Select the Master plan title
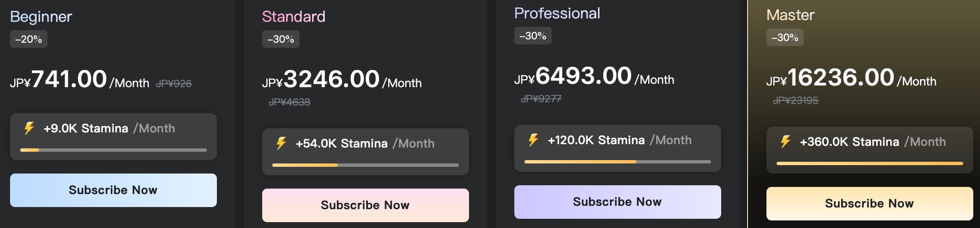 pyautogui.click(x=790, y=15)
